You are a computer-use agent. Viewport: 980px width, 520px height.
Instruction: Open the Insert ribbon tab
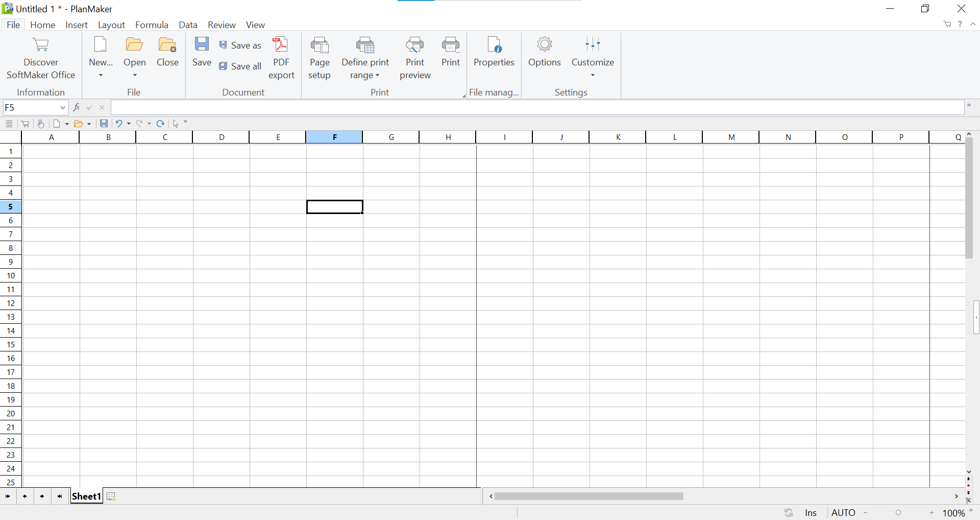tap(77, 25)
